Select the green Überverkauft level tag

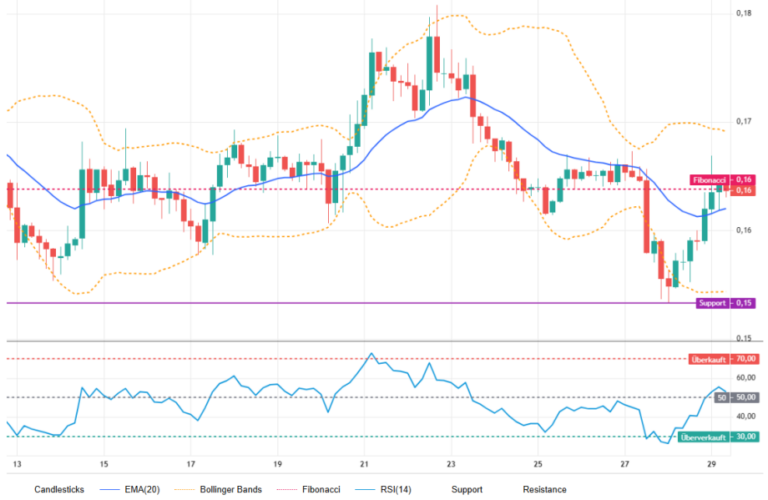[704, 437]
